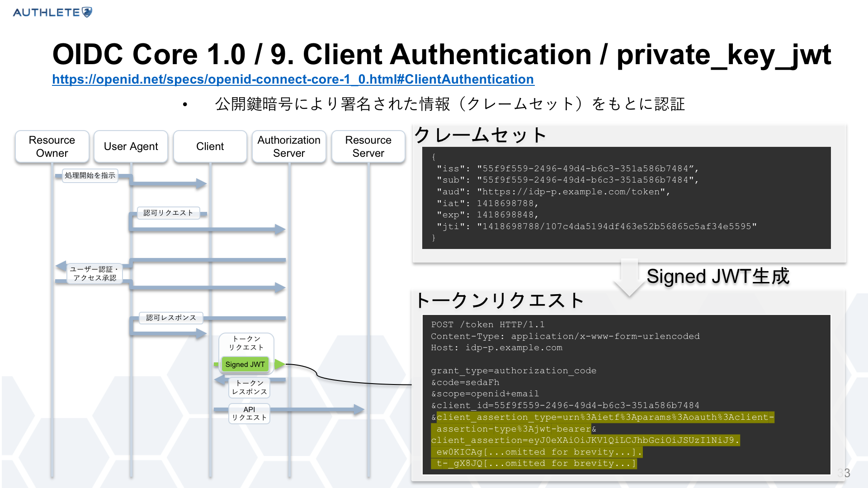
Task: Click the Resource Server actor box
Action: [368, 146]
